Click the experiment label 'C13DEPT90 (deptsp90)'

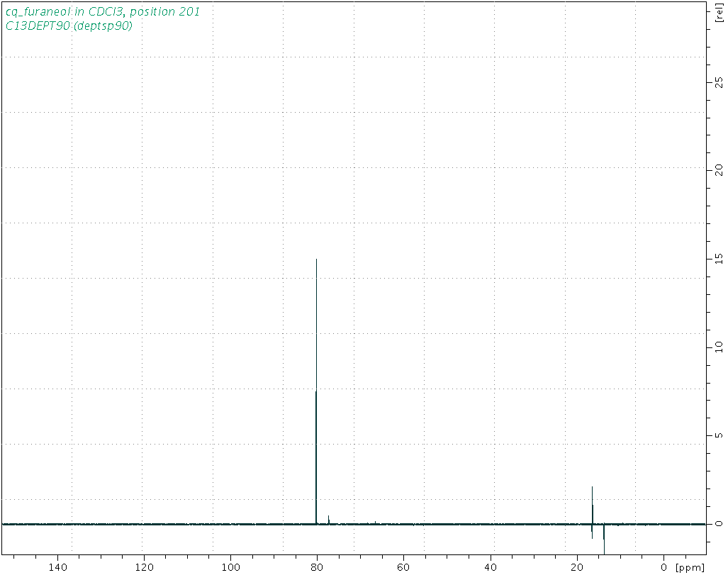click(x=69, y=26)
